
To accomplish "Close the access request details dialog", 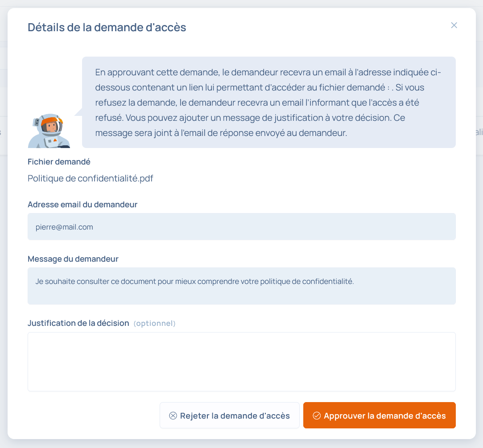I will (x=454, y=25).
